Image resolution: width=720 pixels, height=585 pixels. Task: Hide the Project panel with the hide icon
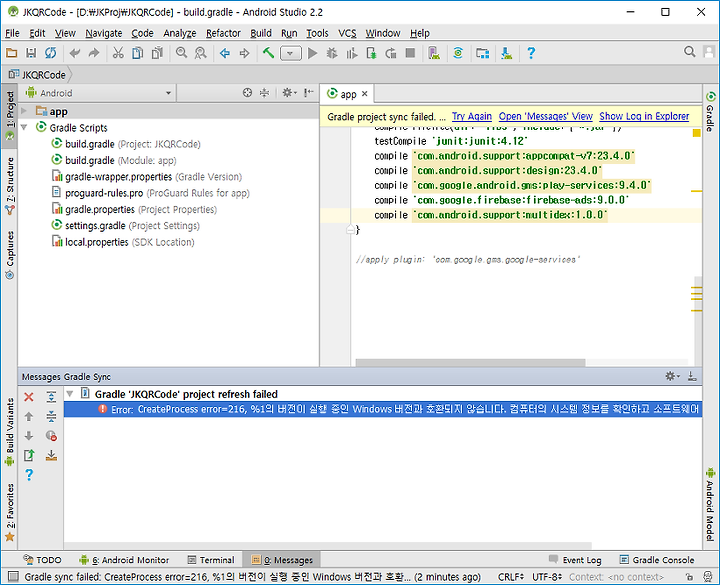(x=309, y=93)
